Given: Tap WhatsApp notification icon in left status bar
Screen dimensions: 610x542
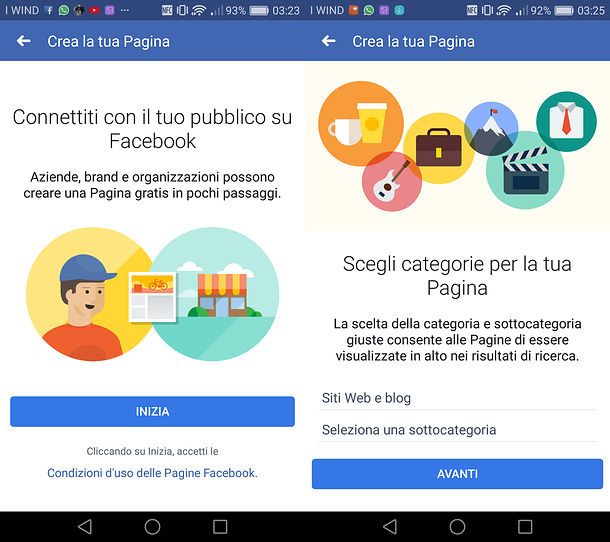Looking at the screenshot, I should coord(64,10).
